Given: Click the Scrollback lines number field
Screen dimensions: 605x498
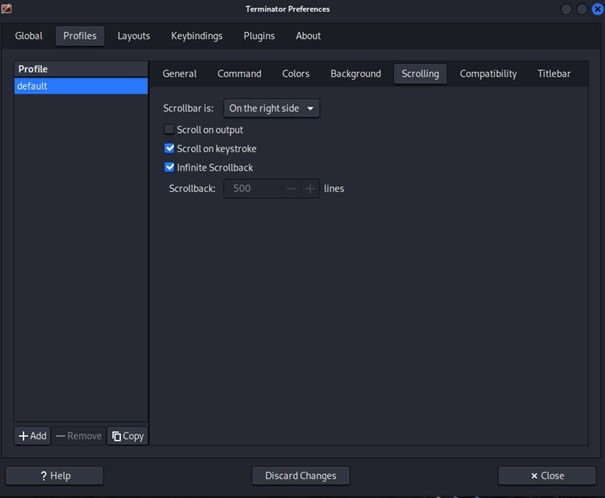Looking at the screenshot, I should point(252,188).
